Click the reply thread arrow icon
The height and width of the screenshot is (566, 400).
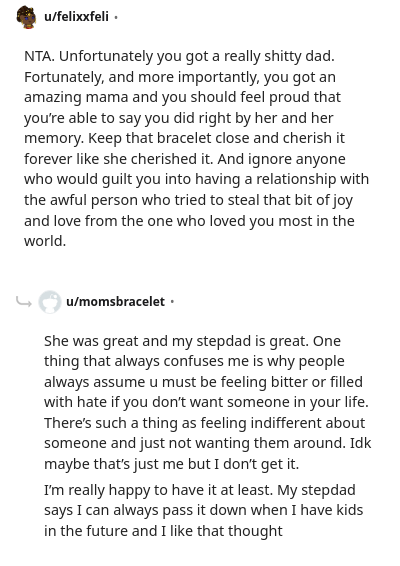point(24,301)
